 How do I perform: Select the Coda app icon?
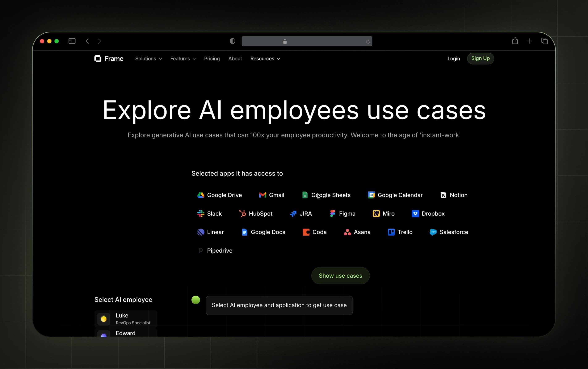coord(306,232)
